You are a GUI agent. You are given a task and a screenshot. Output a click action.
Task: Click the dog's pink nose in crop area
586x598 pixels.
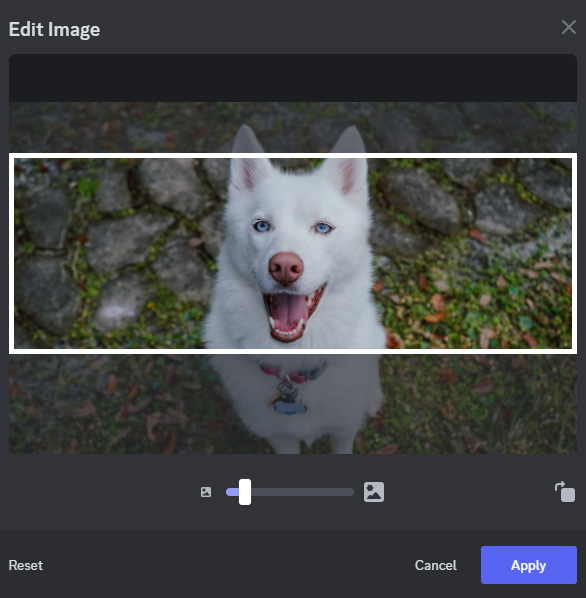pyautogui.click(x=286, y=267)
